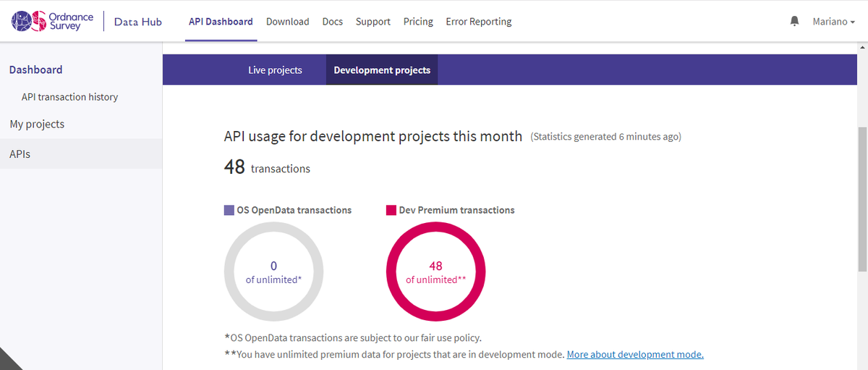
Task: Click the Data Hub title text
Action: coord(138,22)
